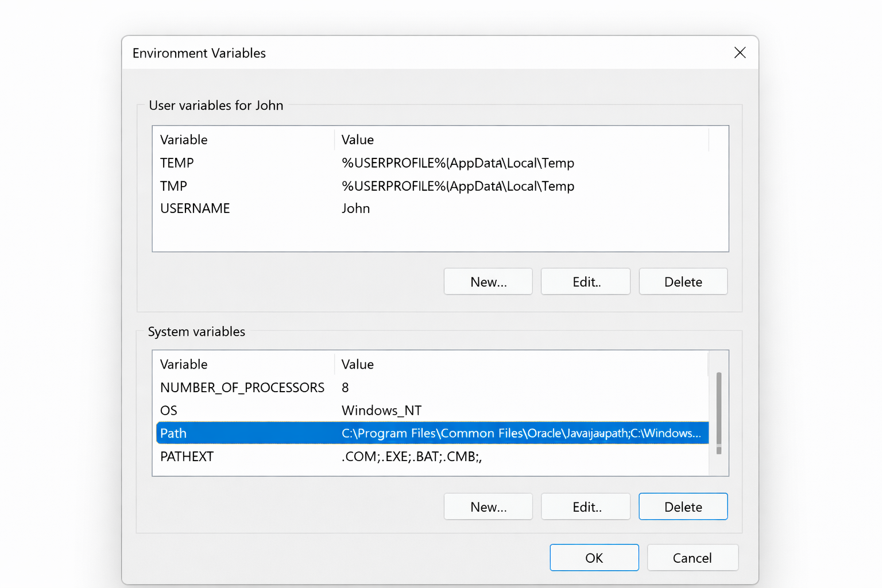Click Delete under system variables
Image resolution: width=882 pixels, height=588 pixels.
683,506
